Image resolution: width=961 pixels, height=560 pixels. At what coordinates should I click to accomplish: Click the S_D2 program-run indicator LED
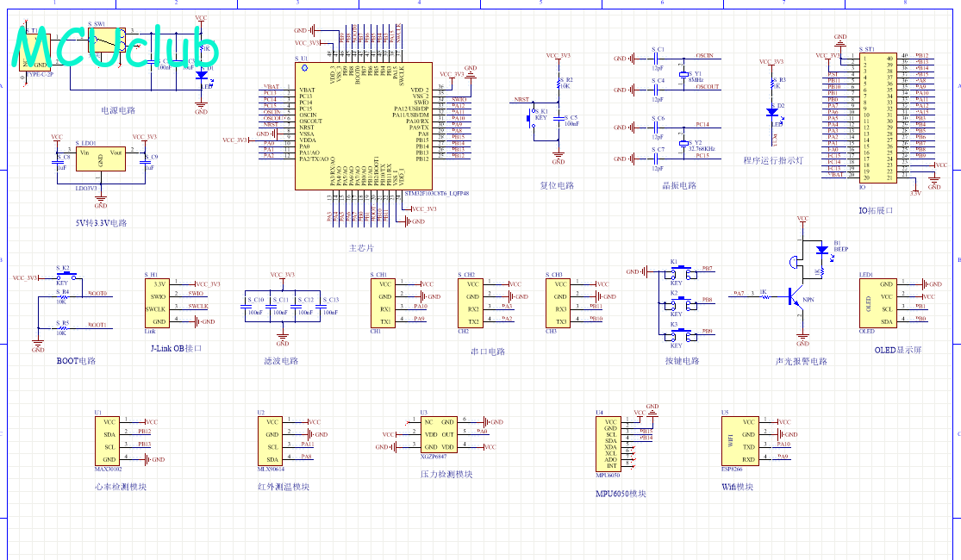[773, 112]
